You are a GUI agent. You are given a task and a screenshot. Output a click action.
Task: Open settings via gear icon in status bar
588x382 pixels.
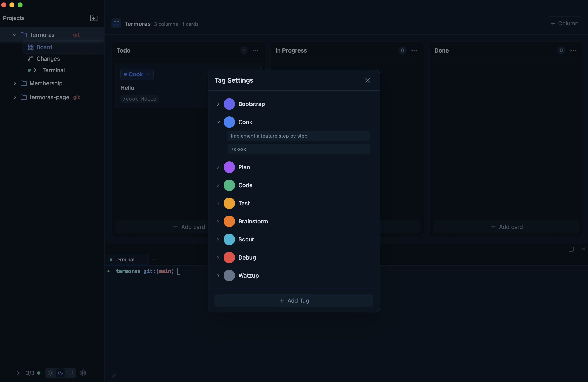[83, 373]
